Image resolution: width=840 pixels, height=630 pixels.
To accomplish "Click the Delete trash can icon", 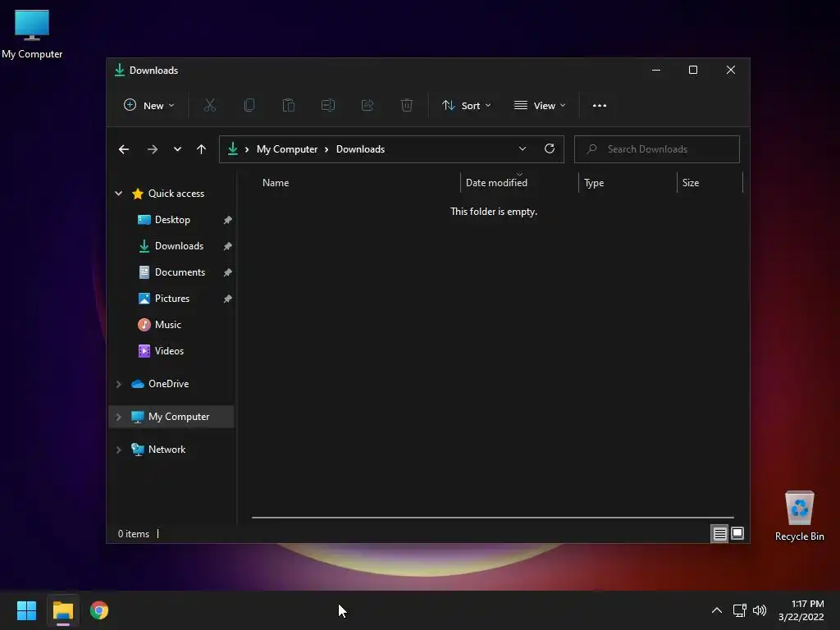I will pos(407,106).
